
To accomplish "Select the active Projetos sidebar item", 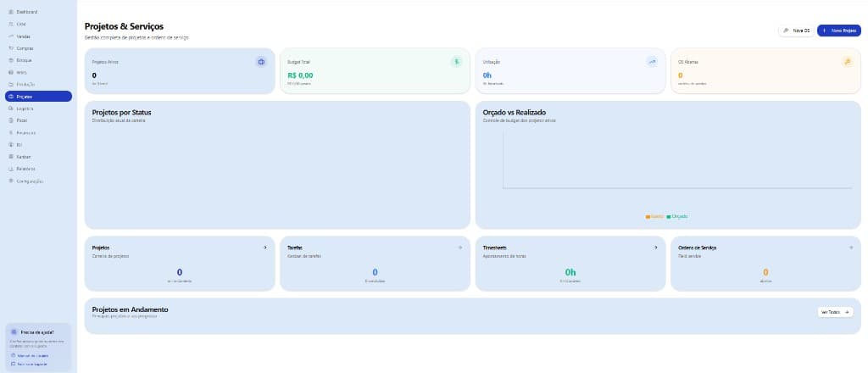I will (38, 97).
